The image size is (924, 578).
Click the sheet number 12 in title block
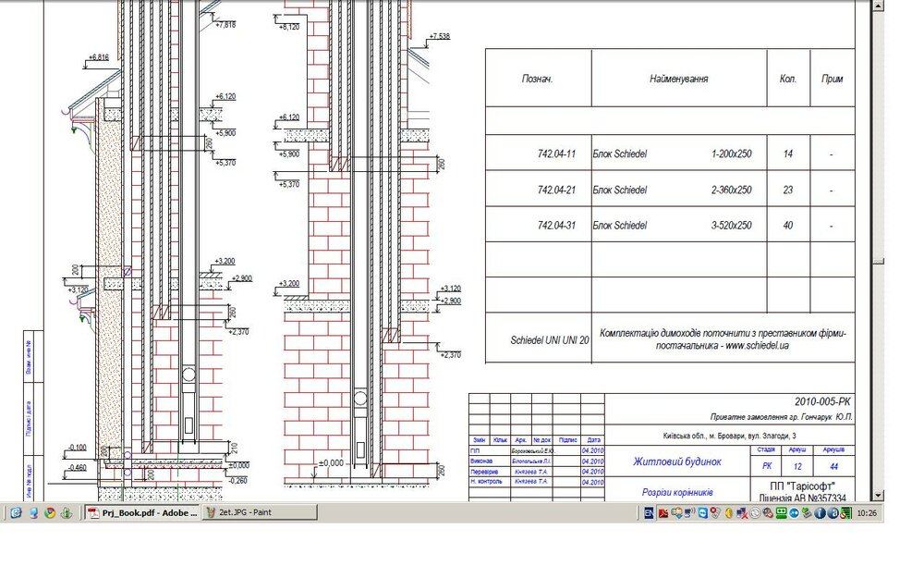click(x=797, y=466)
